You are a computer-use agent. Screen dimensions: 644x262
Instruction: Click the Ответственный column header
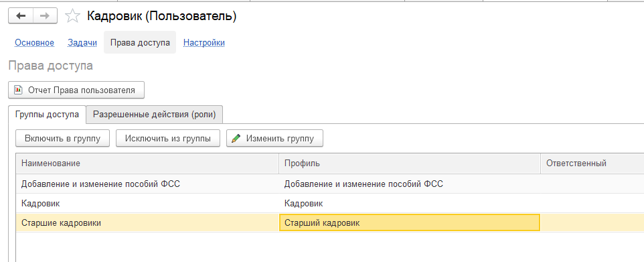click(592, 163)
